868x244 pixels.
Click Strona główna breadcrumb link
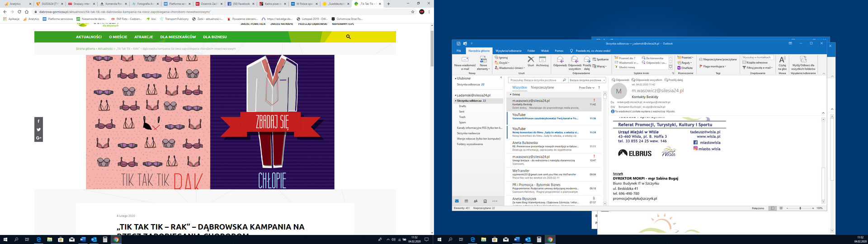coord(85,49)
